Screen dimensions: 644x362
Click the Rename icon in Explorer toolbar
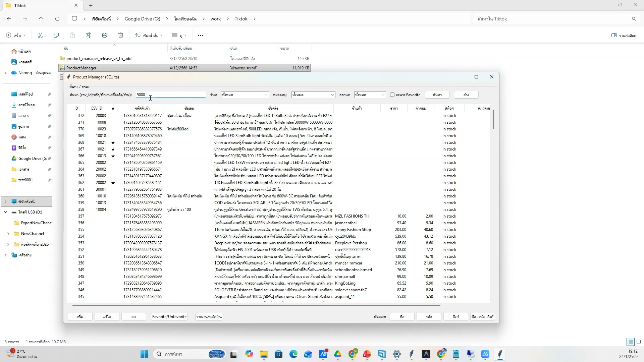click(x=89, y=35)
